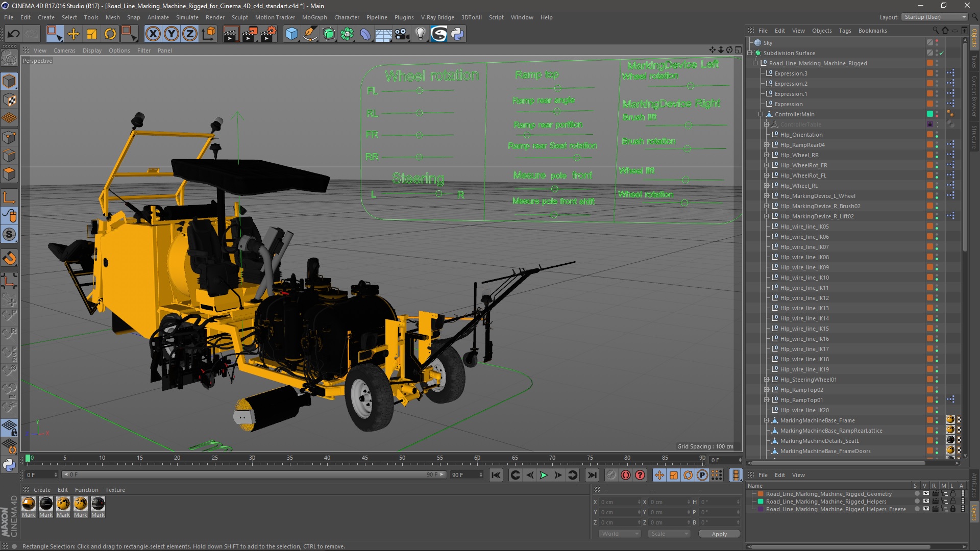Toggle Y axis lock
This screenshot has width=980, height=551.
coord(171,34)
